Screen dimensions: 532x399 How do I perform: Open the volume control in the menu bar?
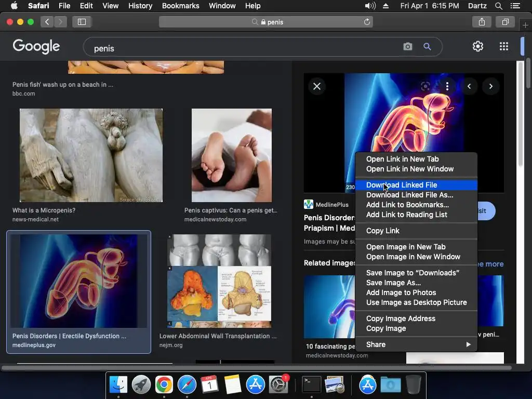click(x=370, y=6)
